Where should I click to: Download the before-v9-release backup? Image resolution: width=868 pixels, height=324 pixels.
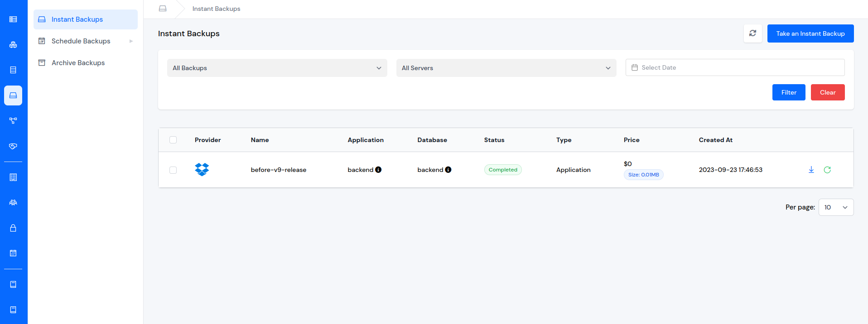click(x=811, y=170)
